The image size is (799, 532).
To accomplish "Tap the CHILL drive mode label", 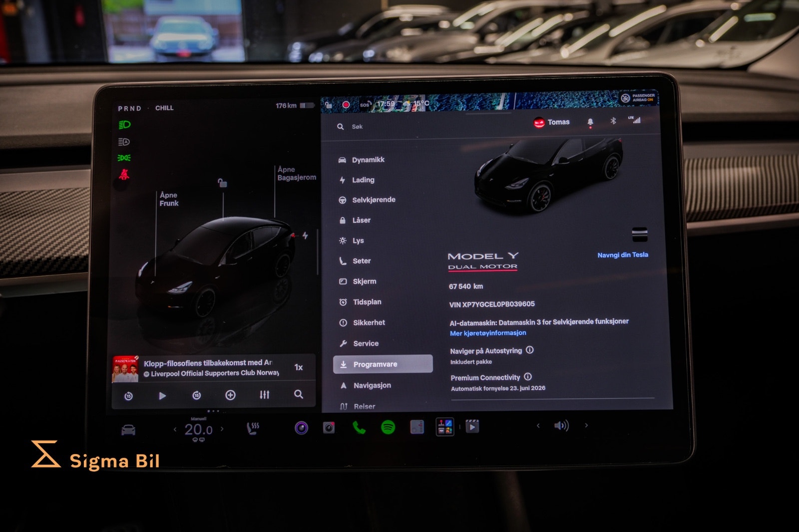I will tap(164, 108).
